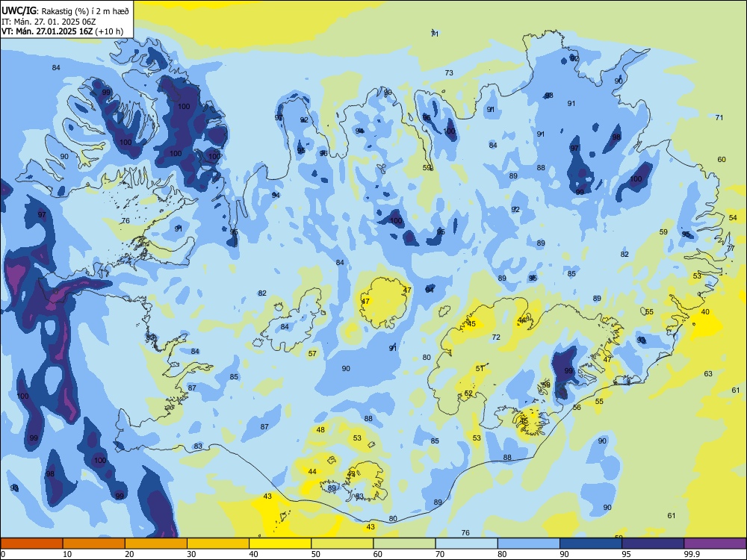This screenshot has height=560, width=747.
Task: Click the '99.9' legend scale label
Action: click(x=692, y=554)
